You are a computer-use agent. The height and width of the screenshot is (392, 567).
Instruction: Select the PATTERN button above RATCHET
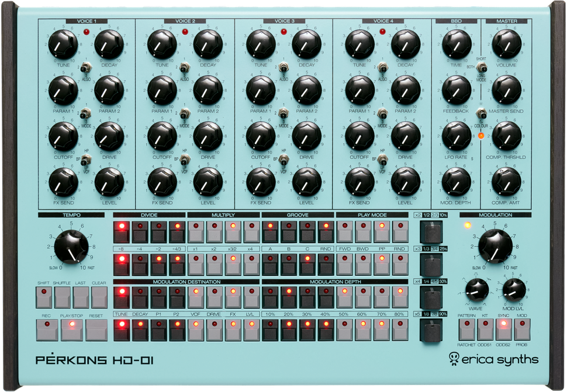pos(466,329)
